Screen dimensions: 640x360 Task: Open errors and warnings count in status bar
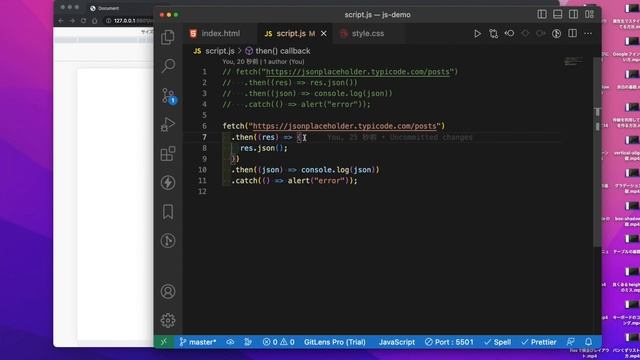coord(278,342)
